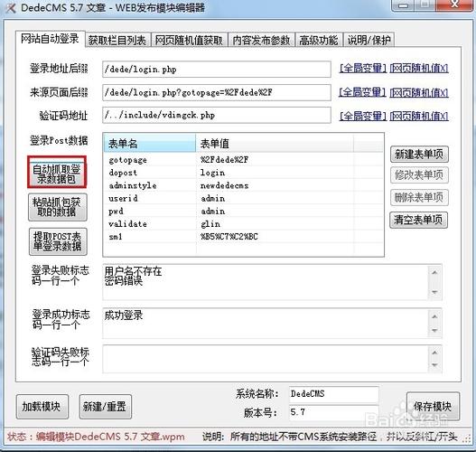Click the 表单值 column header
Screen dimensions: 476x452
pos(275,143)
